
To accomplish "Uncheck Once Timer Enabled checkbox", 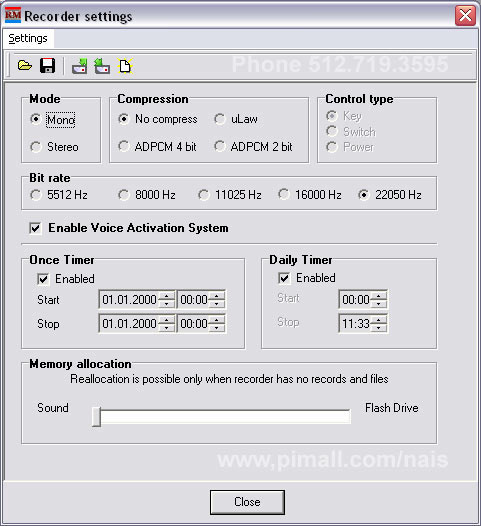I will click(43, 279).
